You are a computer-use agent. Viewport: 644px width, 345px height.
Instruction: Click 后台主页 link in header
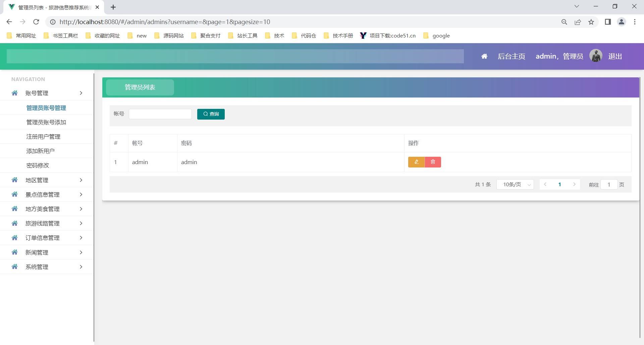512,56
